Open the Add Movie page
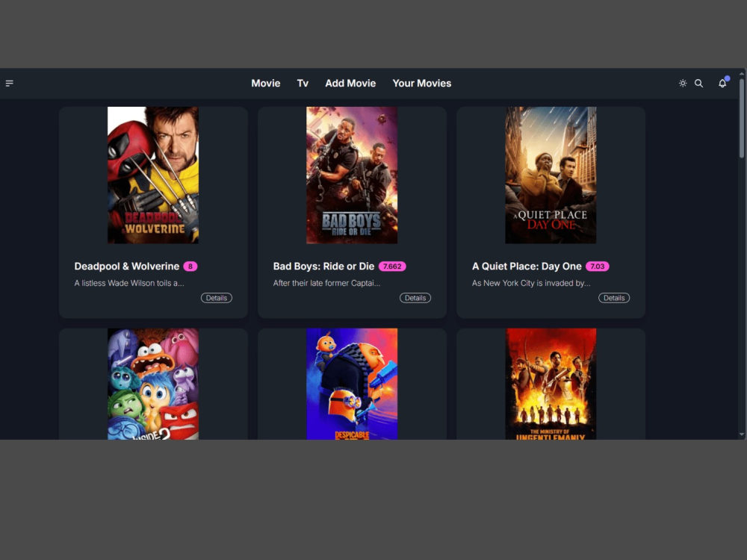747x560 pixels. [x=350, y=84]
